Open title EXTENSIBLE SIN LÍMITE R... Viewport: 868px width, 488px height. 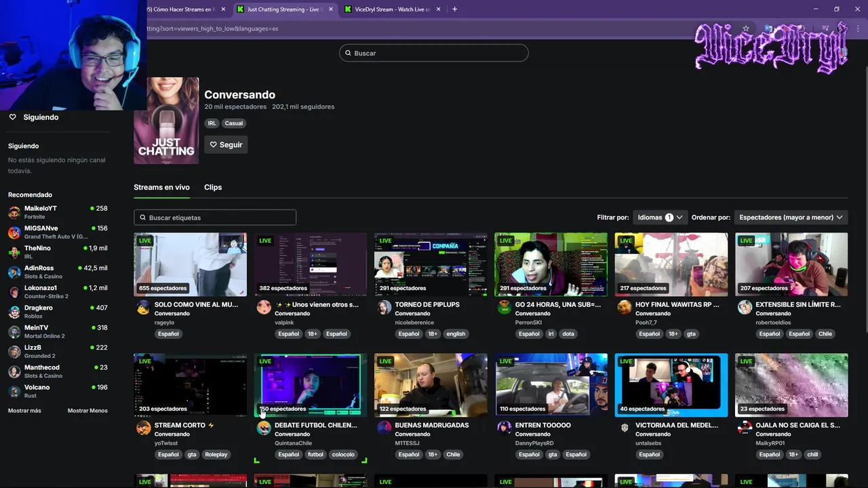pos(798,305)
